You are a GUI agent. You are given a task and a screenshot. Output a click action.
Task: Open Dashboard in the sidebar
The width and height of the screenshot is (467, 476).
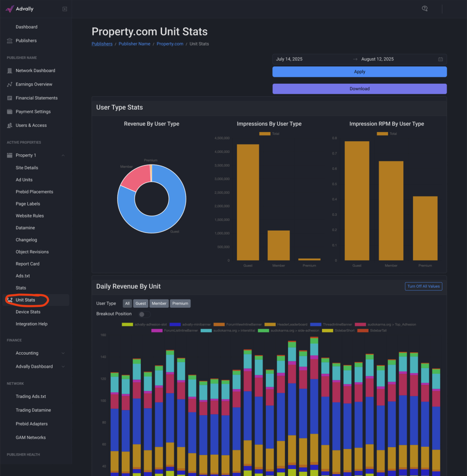(x=26, y=27)
